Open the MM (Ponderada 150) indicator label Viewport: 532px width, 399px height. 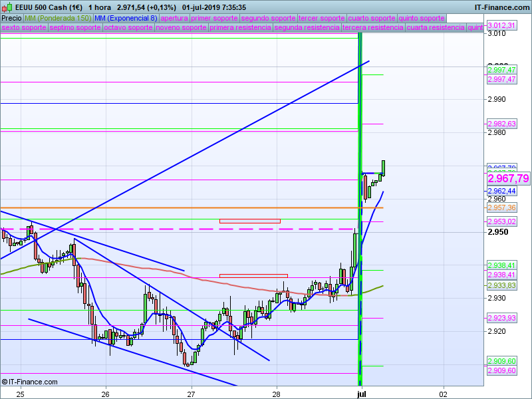pyautogui.click(x=58, y=18)
